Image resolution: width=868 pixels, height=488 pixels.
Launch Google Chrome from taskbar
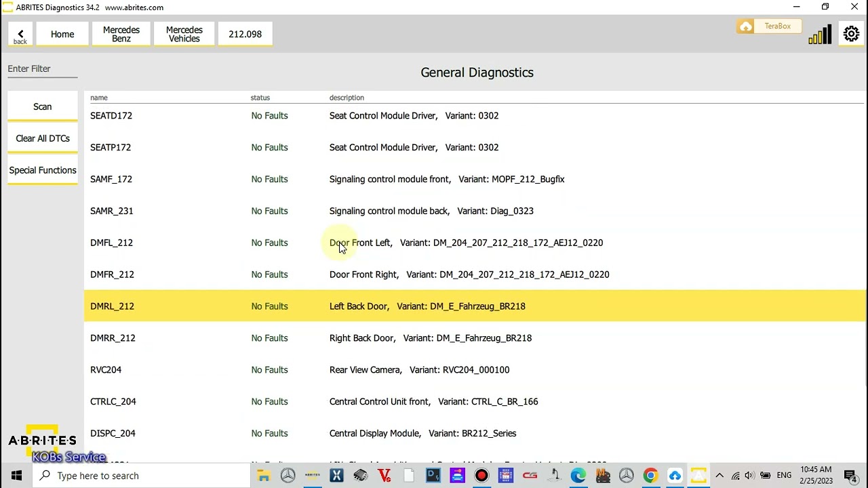click(x=650, y=476)
